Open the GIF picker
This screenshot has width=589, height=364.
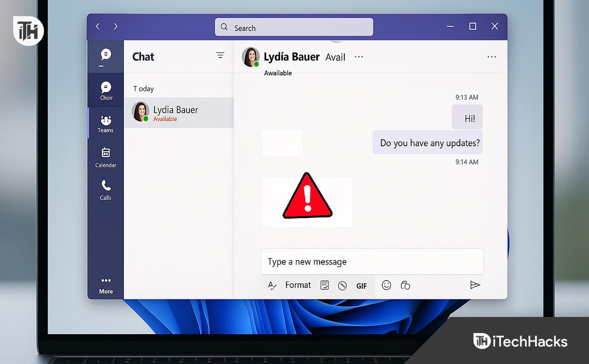tap(361, 285)
